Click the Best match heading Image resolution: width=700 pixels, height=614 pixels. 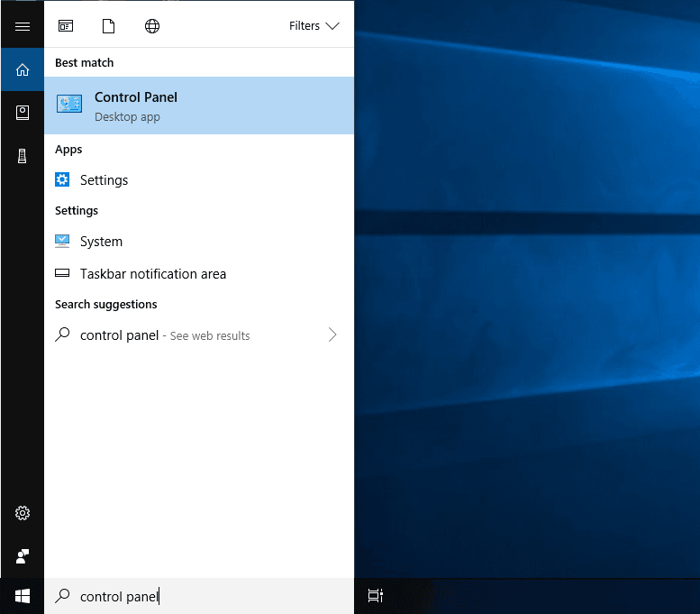point(85,62)
